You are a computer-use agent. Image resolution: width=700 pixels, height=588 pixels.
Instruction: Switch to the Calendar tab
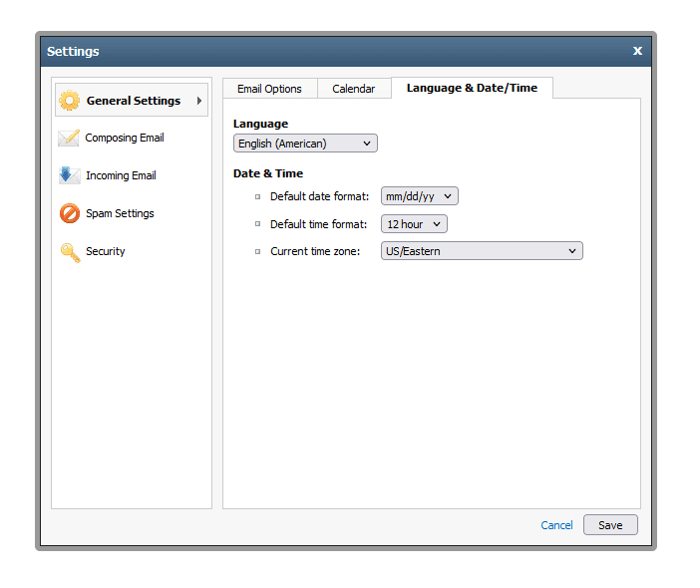354,89
